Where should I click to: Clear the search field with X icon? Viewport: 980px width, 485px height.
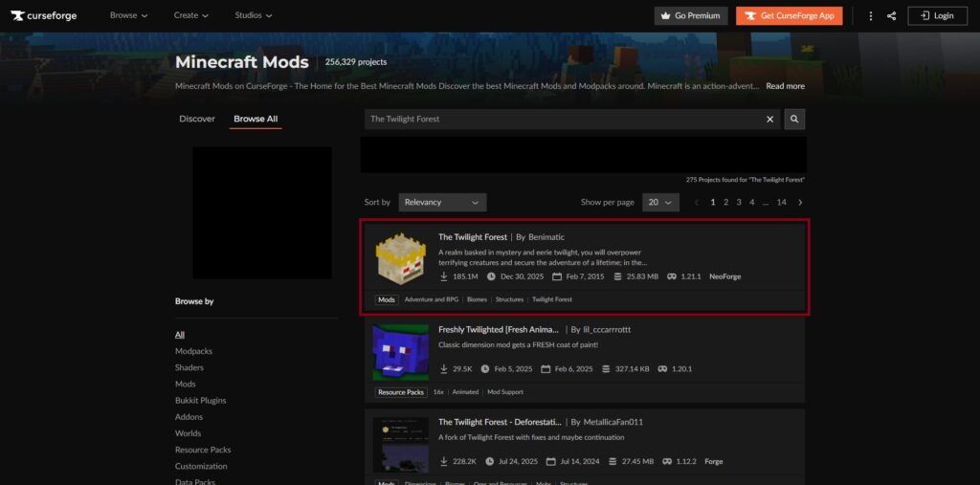coord(770,119)
